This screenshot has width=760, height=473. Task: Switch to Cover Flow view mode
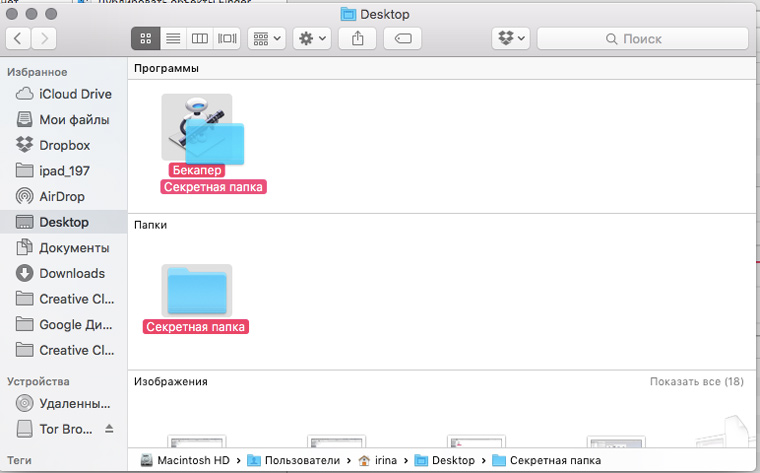click(227, 38)
